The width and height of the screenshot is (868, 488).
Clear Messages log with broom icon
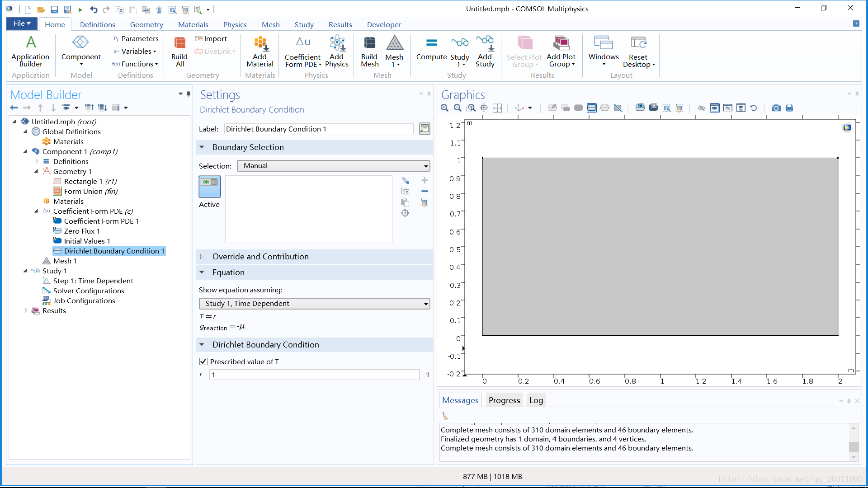pos(445,416)
